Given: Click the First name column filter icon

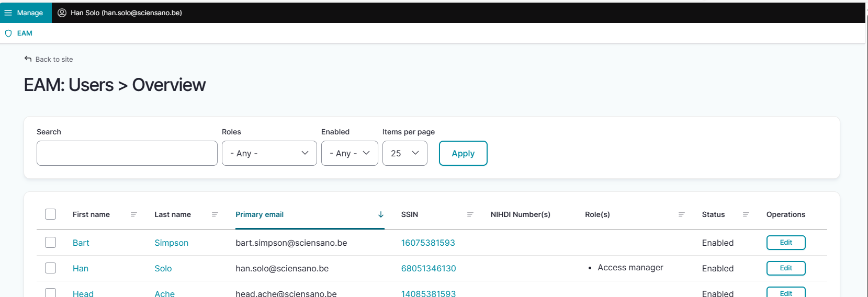Looking at the screenshot, I should click(x=133, y=214).
